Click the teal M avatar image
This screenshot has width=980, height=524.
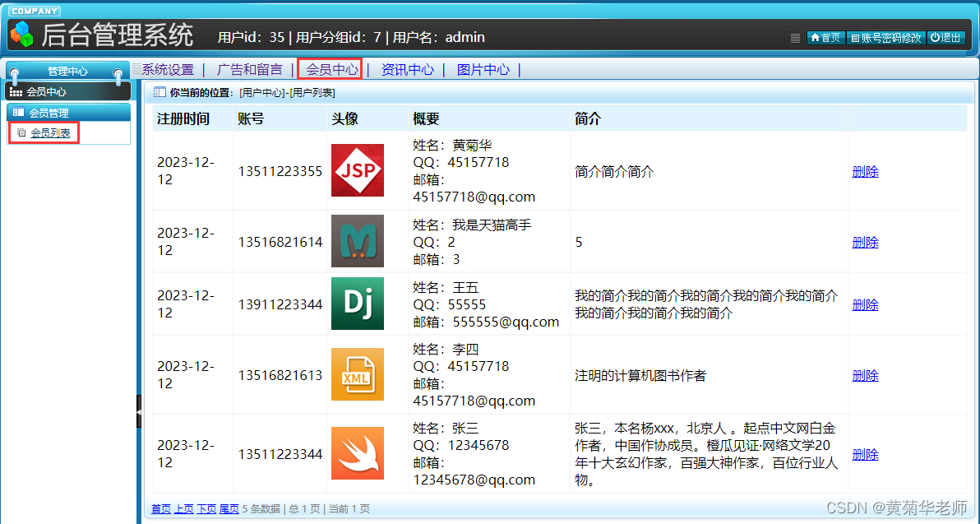(x=358, y=241)
